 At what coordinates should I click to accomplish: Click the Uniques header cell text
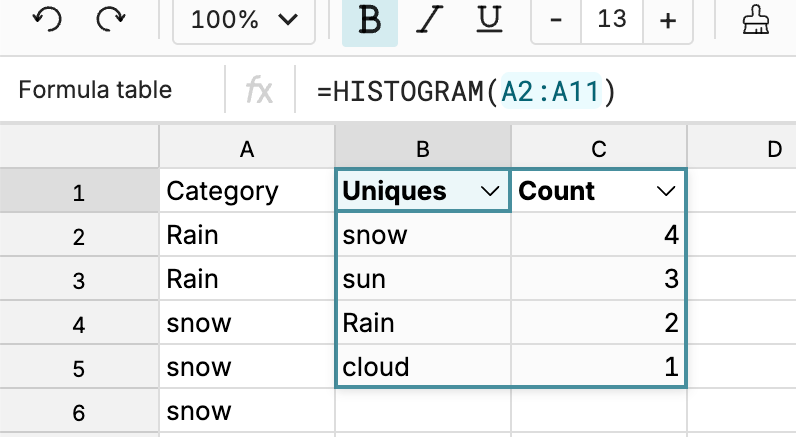tap(394, 191)
